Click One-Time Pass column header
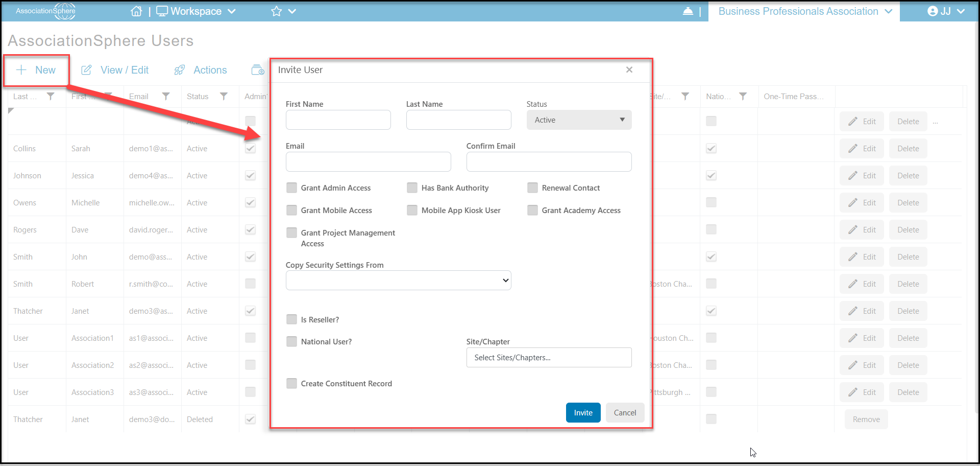 [793, 96]
